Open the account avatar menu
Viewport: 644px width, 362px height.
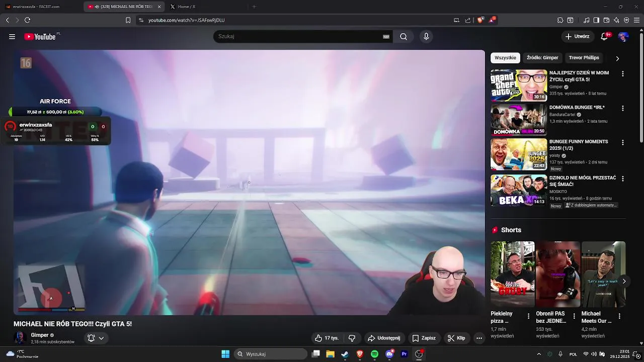623,37
